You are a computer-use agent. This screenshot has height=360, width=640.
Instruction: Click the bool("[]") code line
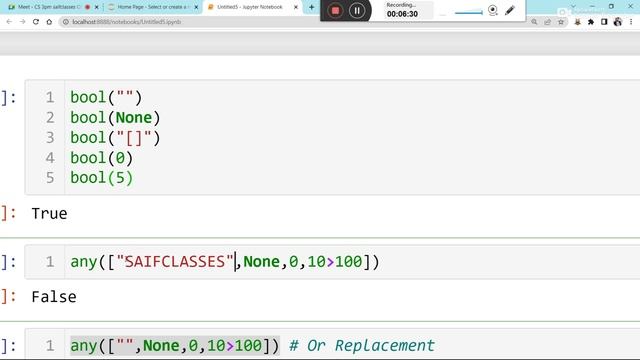coord(115,138)
